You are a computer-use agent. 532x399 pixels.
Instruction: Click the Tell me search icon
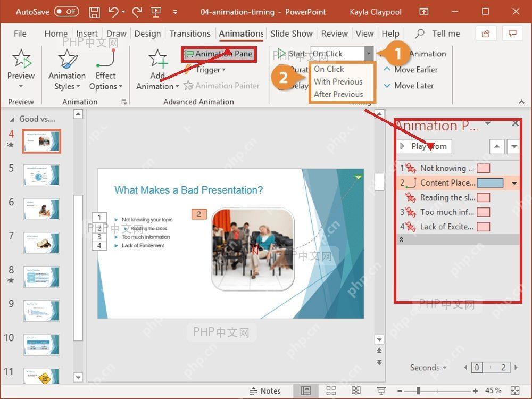click(420, 34)
